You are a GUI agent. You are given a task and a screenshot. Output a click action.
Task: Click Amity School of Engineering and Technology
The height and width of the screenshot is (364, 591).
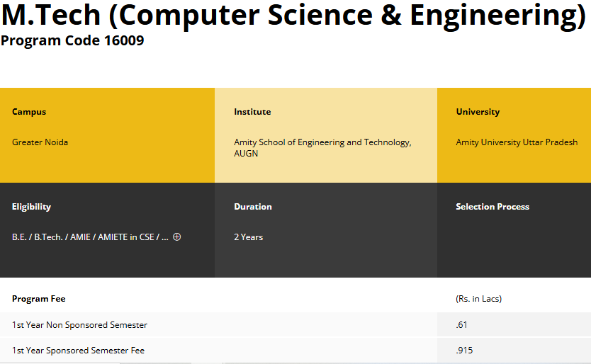[322, 142]
